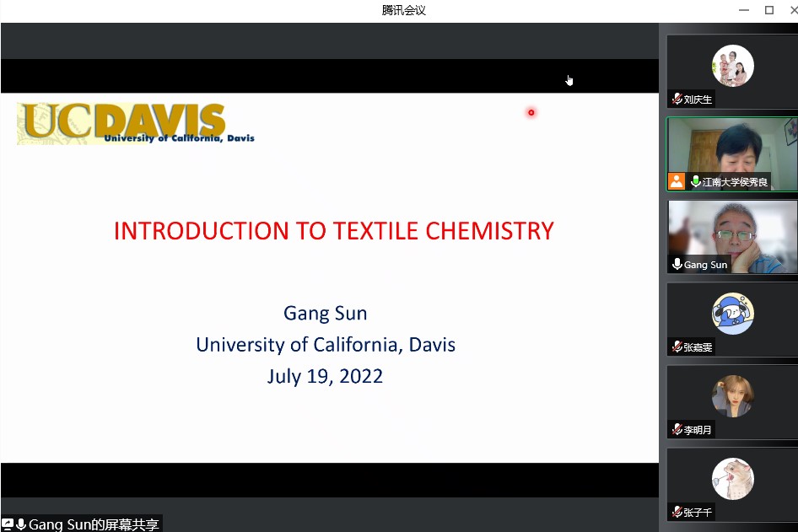The height and width of the screenshot is (532, 798).
Task: Select 刘庆生's family photo avatar
Action: 732,66
